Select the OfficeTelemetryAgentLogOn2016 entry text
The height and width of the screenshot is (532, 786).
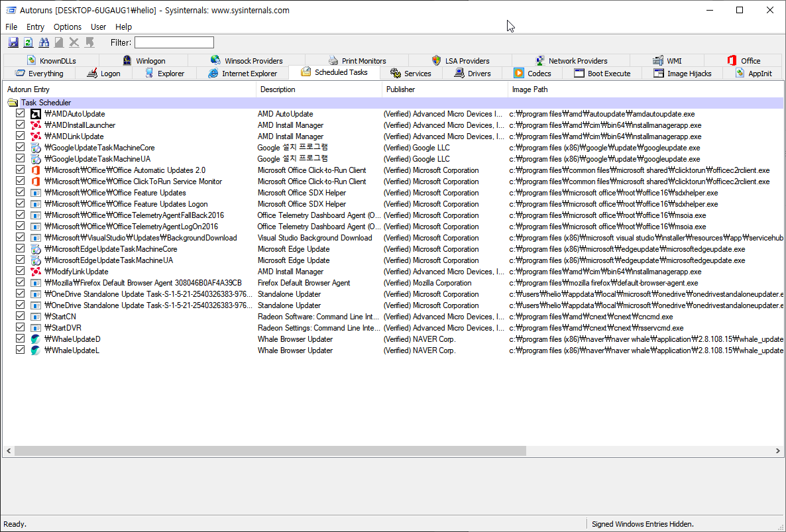pos(131,227)
